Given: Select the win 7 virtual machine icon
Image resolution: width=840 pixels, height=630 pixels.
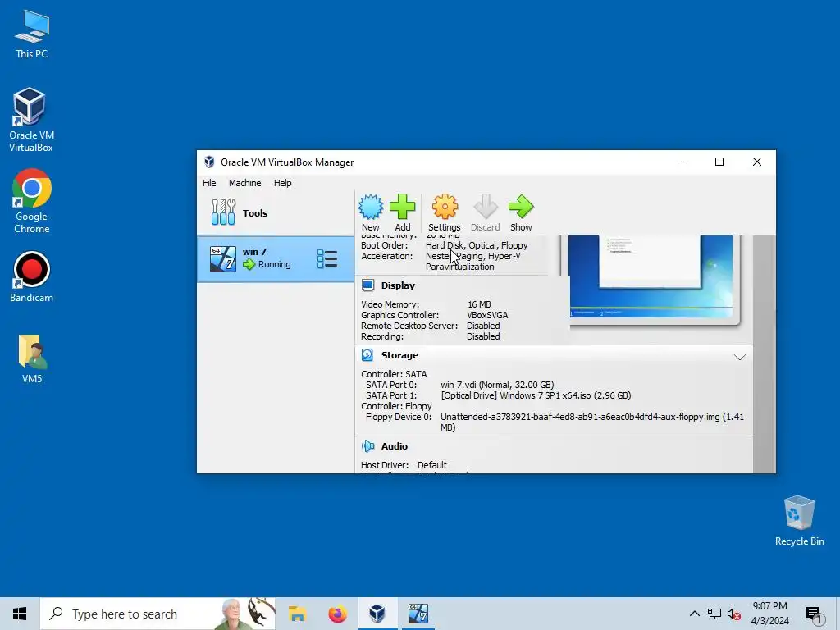Looking at the screenshot, I should point(223,258).
